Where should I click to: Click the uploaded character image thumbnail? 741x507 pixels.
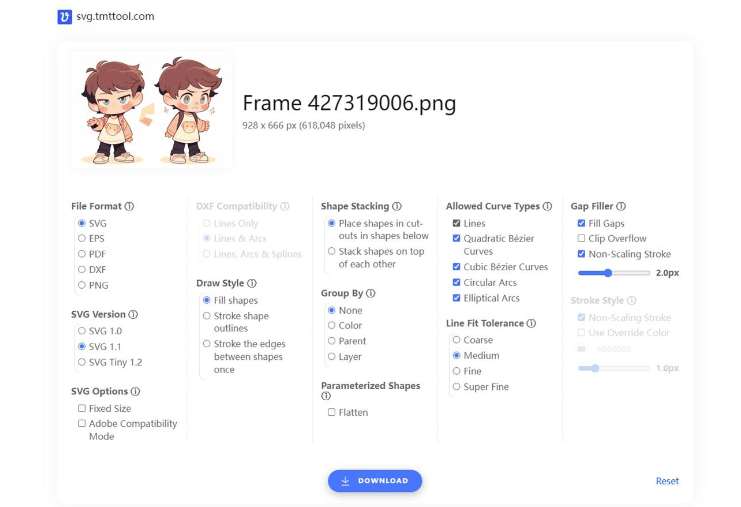pos(152,110)
